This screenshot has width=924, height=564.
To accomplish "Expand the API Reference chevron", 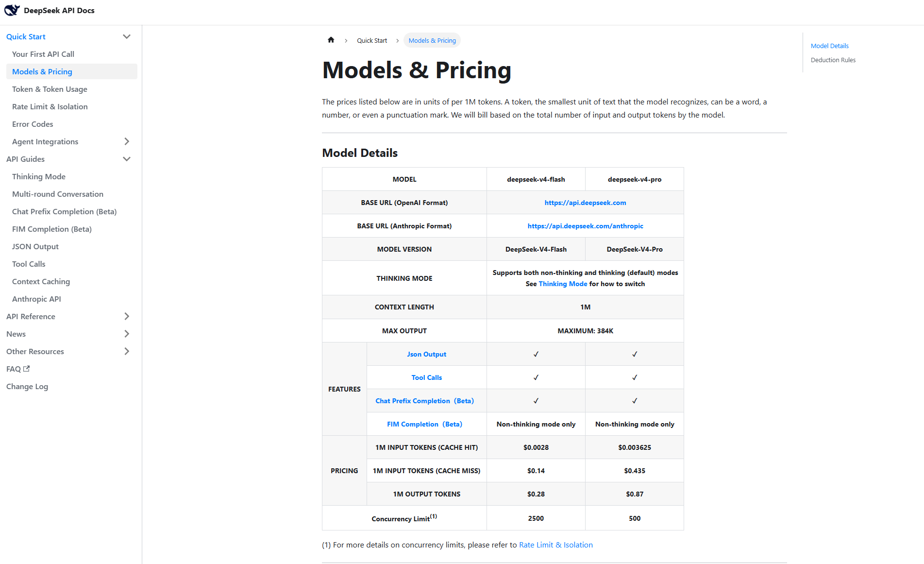I will (x=127, y=316).
